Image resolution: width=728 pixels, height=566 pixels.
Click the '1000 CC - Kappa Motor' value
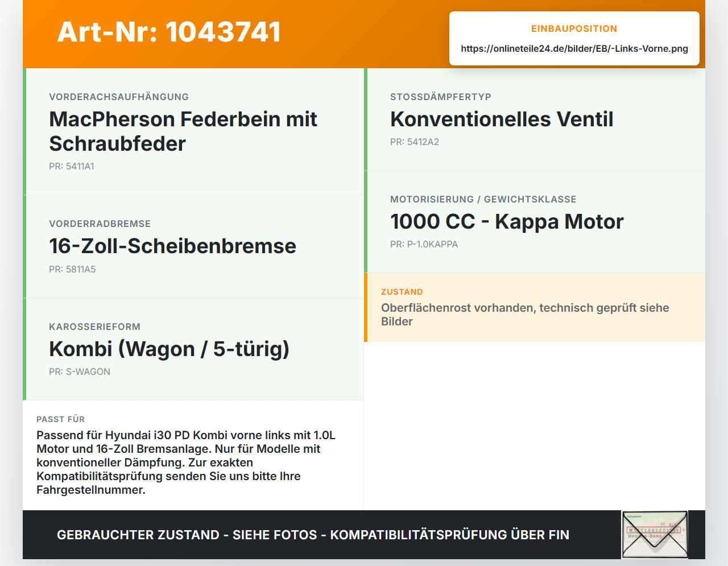pyautogui.click(x=507, y=221)
